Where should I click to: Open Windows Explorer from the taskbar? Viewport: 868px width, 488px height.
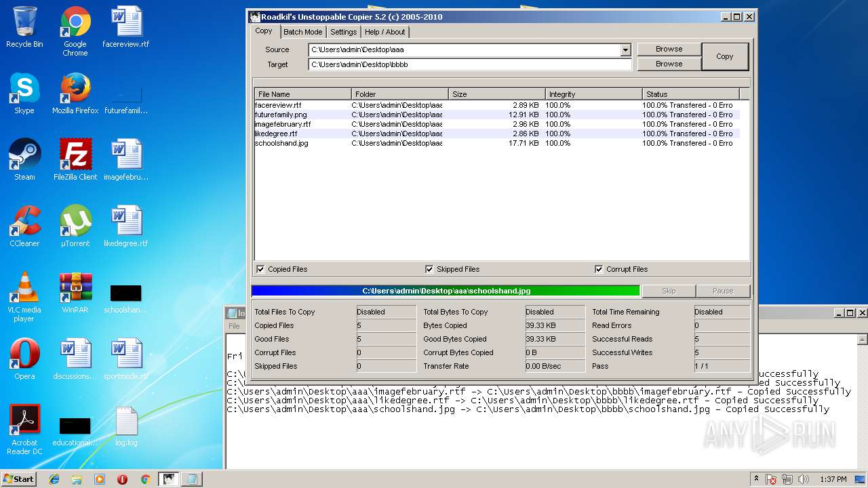pyautogui.click(x=77, y=479)
